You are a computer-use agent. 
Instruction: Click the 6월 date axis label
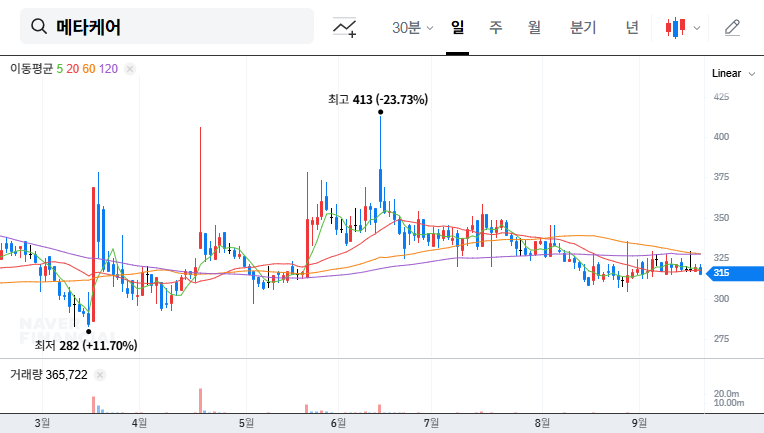(x=338, y=423)
